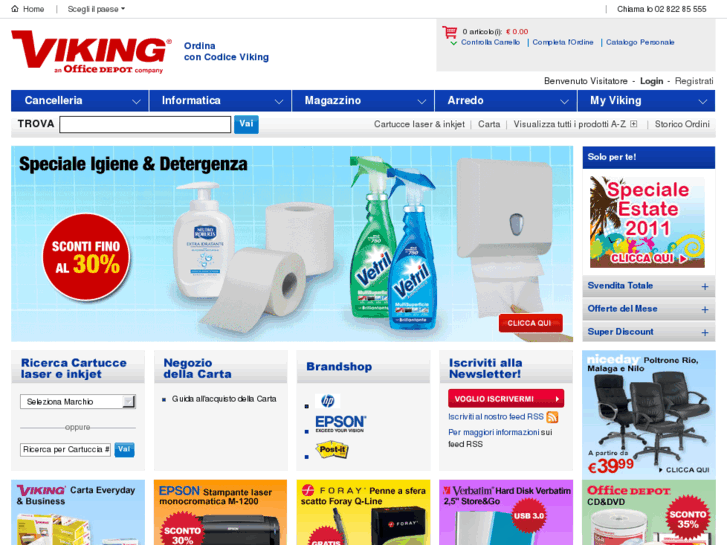The height and width of the screenshot is (545, 727).
Task: Click the Speciale Estate 2011 banner
Action: click(x=647, y=222)
